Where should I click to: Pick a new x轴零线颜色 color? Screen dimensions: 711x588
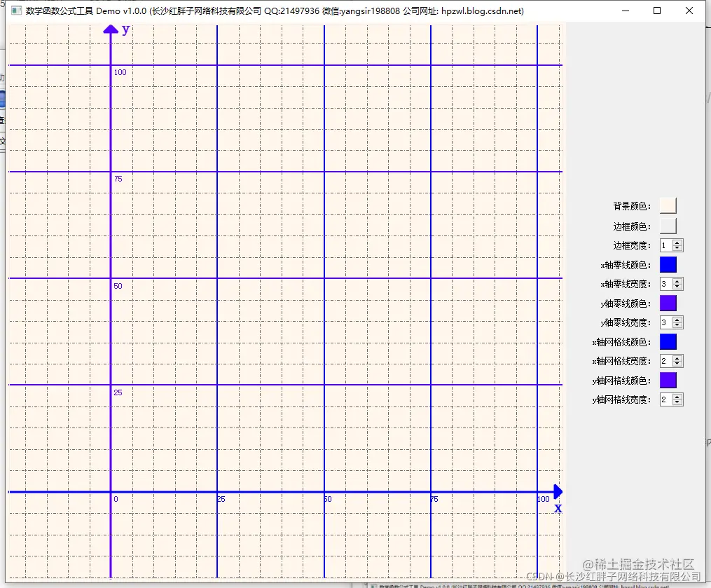tap(668, 264)
